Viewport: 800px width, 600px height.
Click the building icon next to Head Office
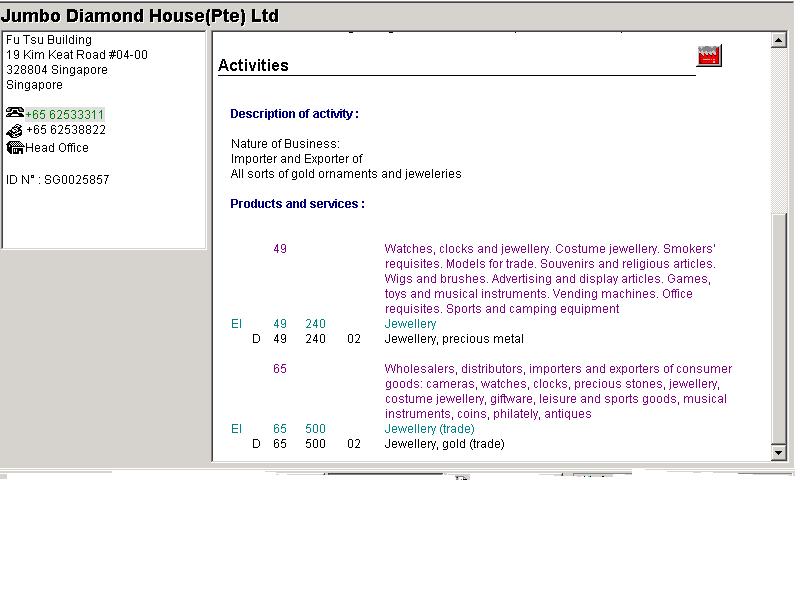15,148
